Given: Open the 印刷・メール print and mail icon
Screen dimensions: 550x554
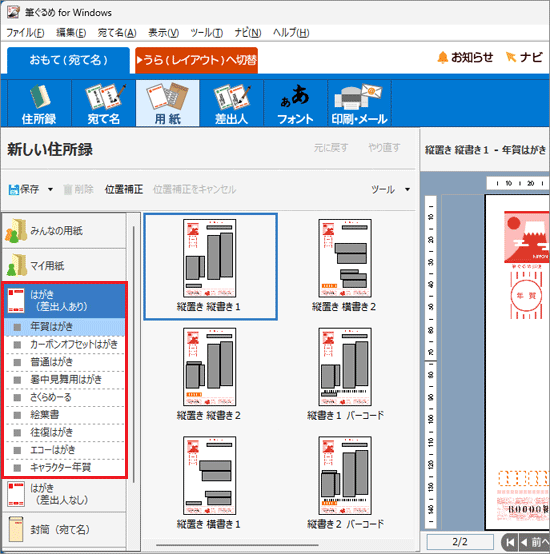Looking at the screenshot, I should pyautogui.click(x=359, y=103).
